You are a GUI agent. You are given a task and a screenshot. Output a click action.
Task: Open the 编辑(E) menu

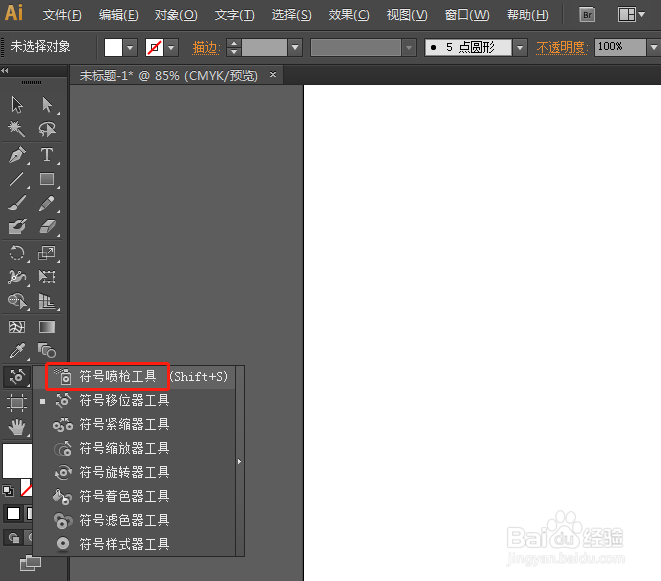pyautogui.click(x=118, y=15)
